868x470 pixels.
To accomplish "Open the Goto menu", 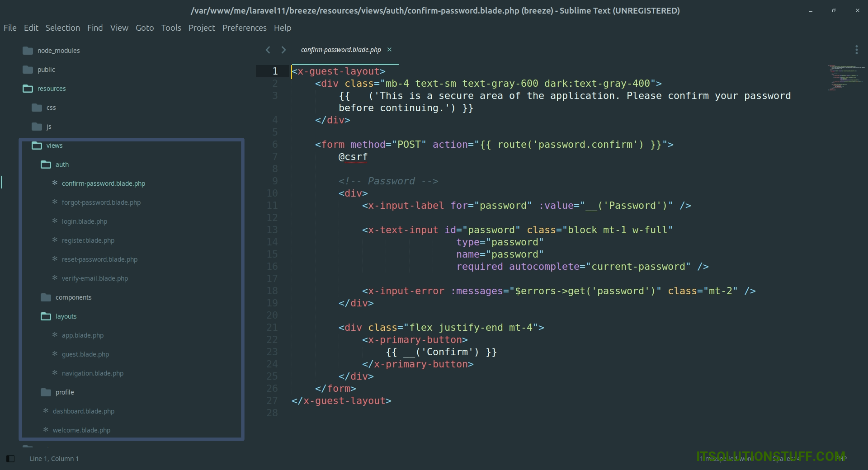I will pos(145,28).
